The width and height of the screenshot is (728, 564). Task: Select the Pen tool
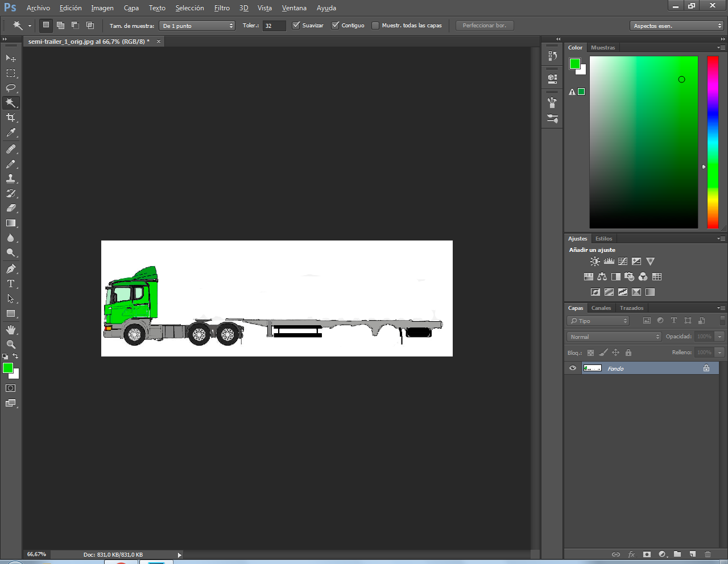pyautogui.click(x=11, y=269)
